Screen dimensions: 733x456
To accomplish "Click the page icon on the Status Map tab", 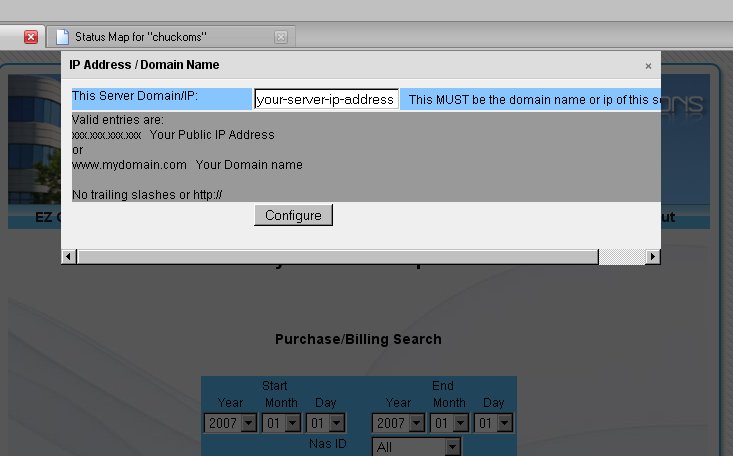I will (63, 37).
